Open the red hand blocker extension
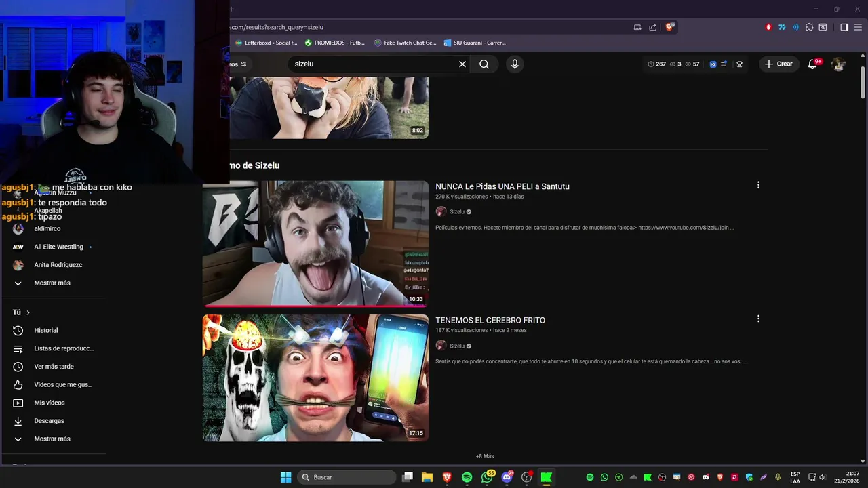 (x=768, y=27)
